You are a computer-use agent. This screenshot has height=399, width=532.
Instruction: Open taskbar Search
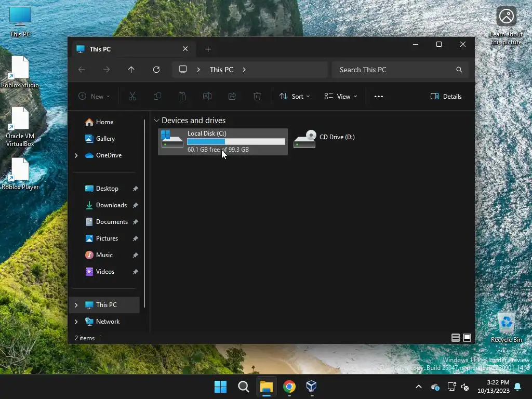244,387
